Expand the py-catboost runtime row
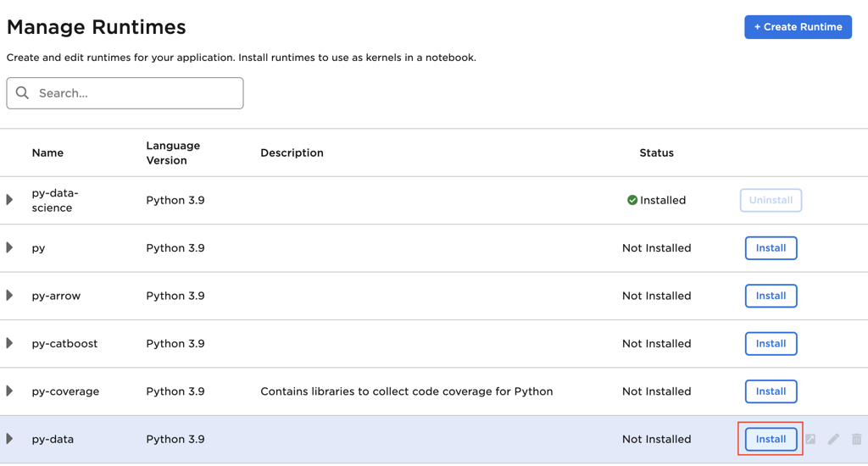Viewport: 868px width, 466px height. (x=10, y=343)
